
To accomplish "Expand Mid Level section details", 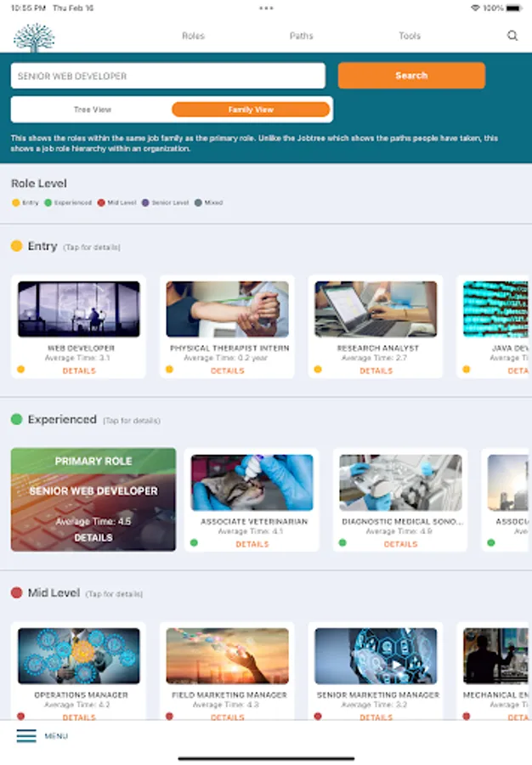I will [x=114, y=594].
